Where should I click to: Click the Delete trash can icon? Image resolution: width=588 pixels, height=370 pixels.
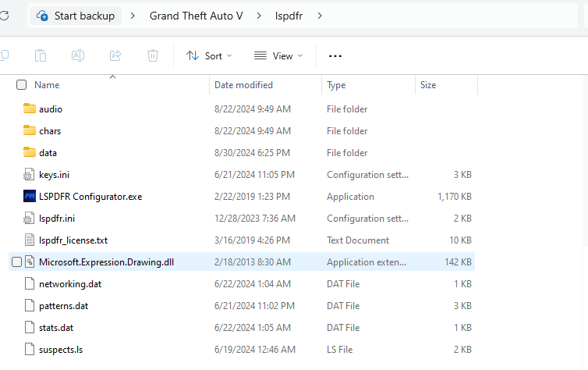[x=153, y=55]
